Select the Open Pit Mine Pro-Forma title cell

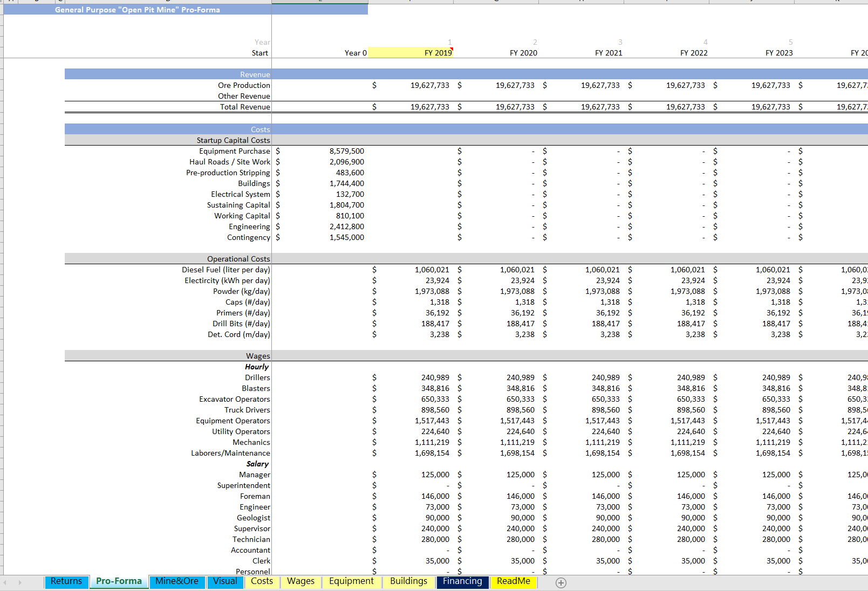(x=136, y=9)
